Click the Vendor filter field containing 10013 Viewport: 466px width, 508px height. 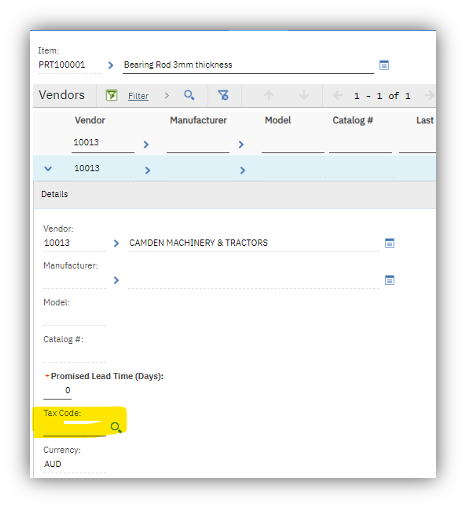[103, 143]
